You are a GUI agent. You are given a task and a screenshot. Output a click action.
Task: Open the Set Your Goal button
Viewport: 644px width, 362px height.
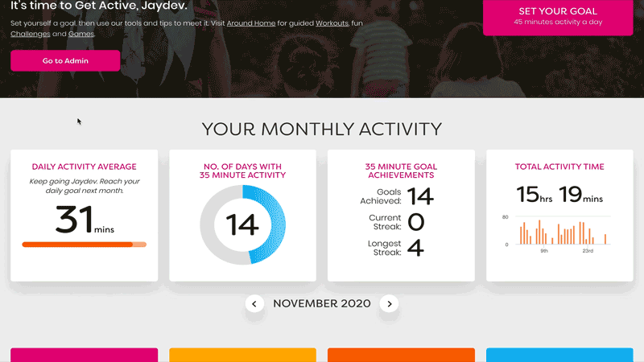point(558,16)
